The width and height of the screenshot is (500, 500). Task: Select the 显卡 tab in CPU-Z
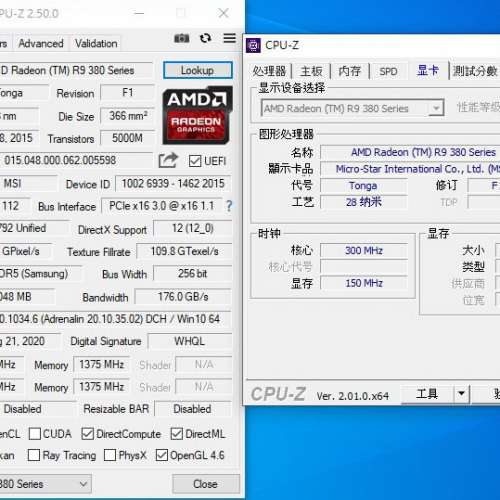pyautogui.click(x=428, y=70)
